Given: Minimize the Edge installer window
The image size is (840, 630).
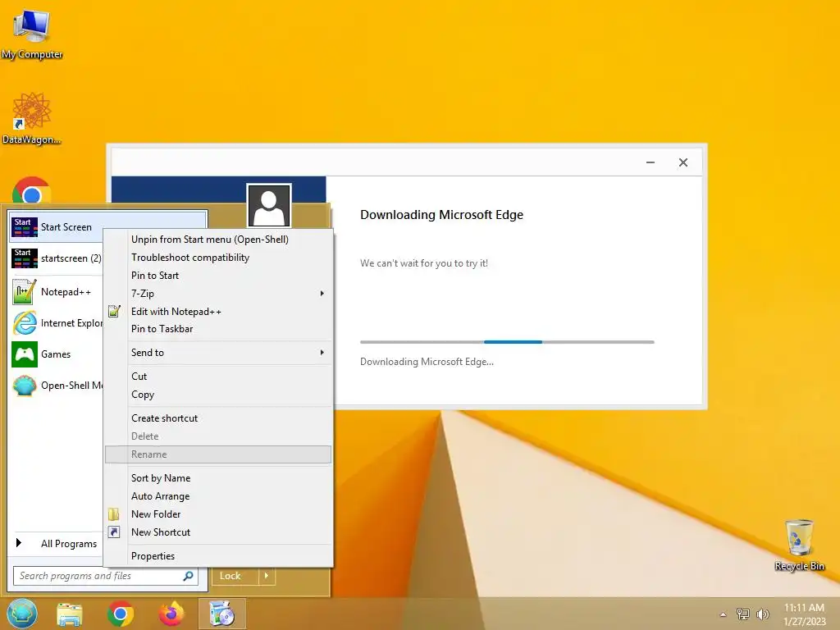Looking at the screenshot, I should pyautogui.click(x=651, y=162).
